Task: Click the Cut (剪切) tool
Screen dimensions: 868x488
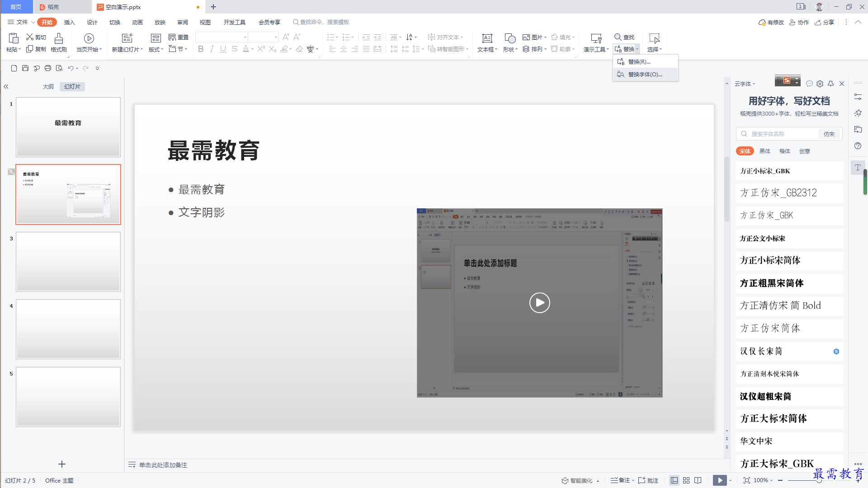Action: (36, 37)
